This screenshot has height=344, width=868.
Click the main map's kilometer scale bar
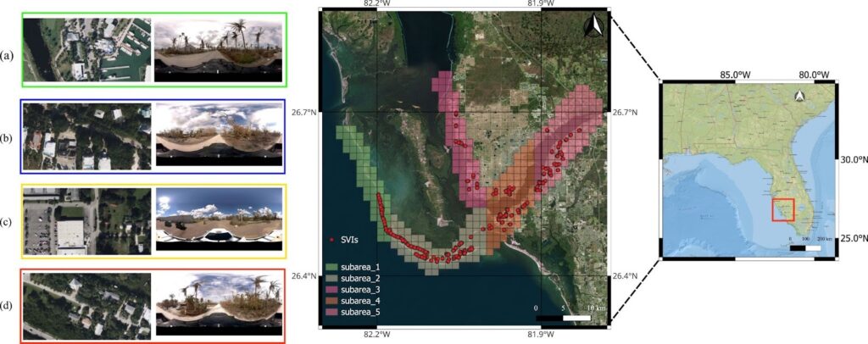pos(564,317)
